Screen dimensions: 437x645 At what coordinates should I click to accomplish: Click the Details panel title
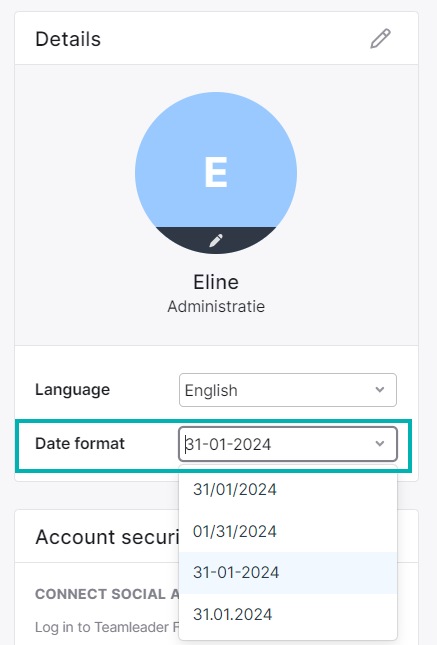68,39
